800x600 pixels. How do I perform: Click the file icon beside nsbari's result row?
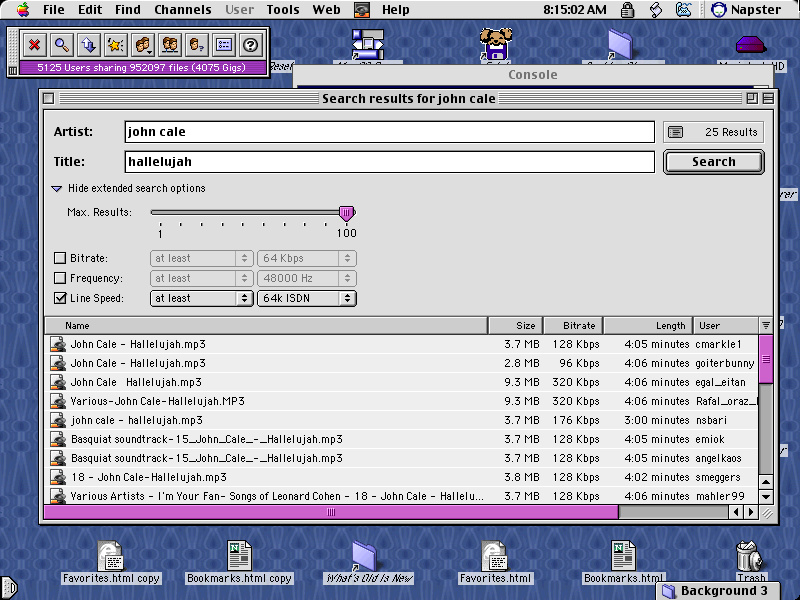(58, 420)
